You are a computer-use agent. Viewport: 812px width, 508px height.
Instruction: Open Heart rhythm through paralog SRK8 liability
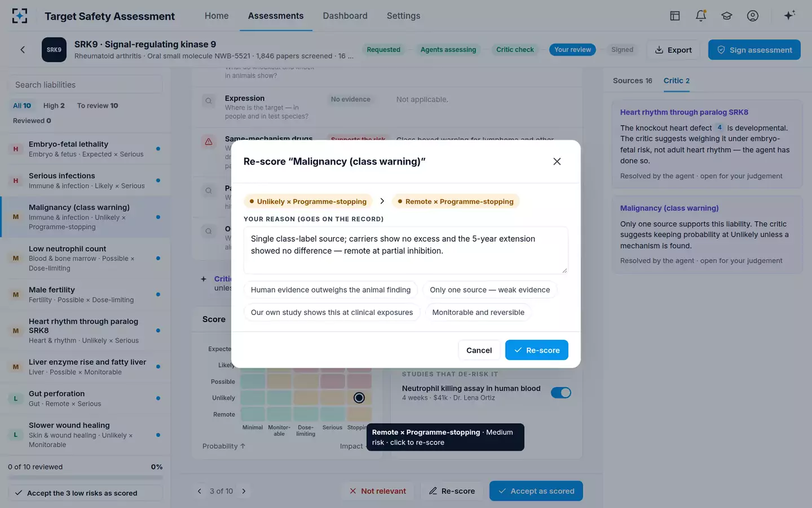point(85,330)
